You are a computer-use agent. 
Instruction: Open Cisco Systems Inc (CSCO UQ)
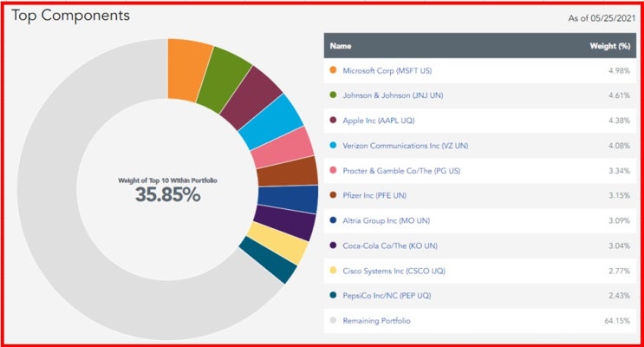tap(394, 271)
